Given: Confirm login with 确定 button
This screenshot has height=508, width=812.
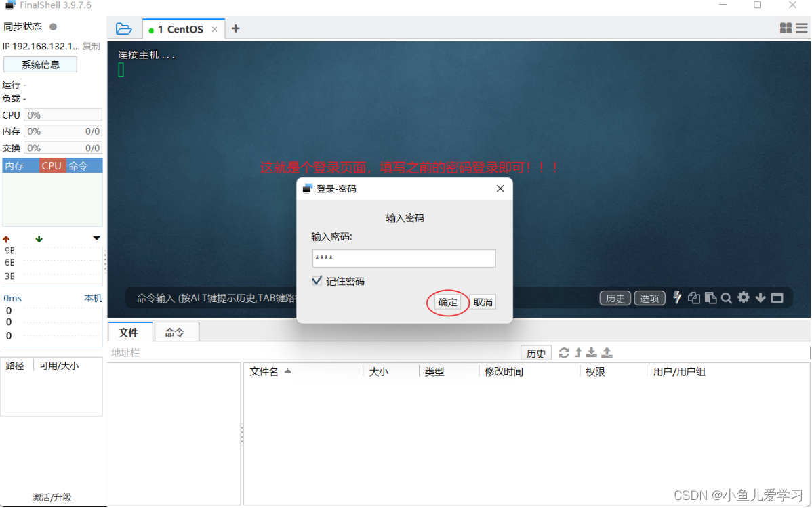Looking at the screenshot, I should [447, 302].
